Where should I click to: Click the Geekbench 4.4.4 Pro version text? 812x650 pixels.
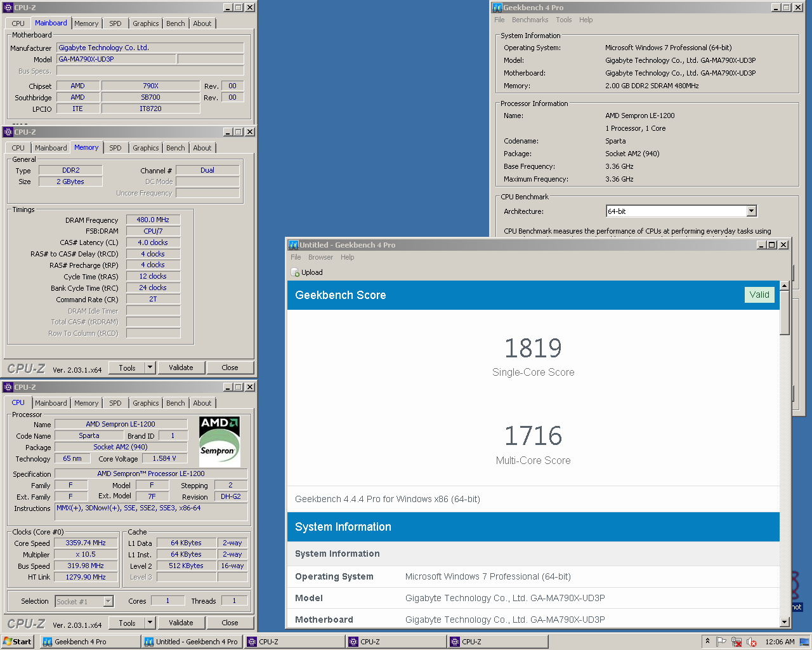pos(388,499)
